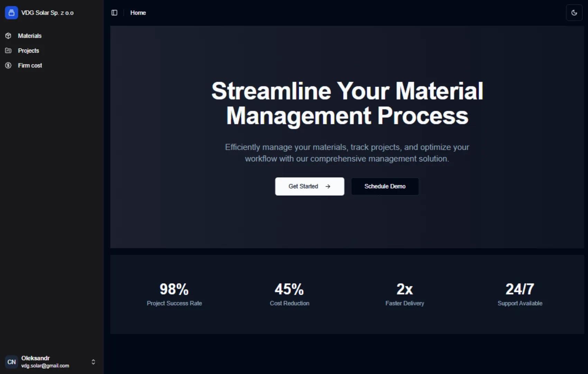The height and width of the screenshot is (374, 588).
Task: Switch theme using the moon icon
Action: coord(574,12)
